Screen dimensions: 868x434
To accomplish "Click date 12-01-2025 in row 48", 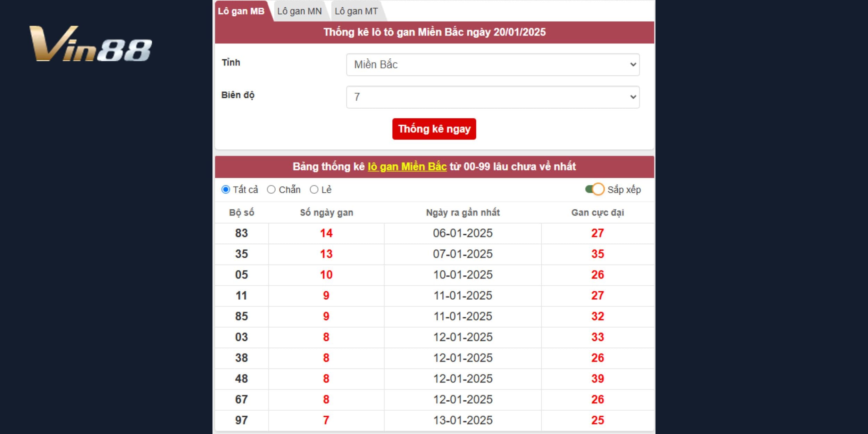I will tap(463, 379).
